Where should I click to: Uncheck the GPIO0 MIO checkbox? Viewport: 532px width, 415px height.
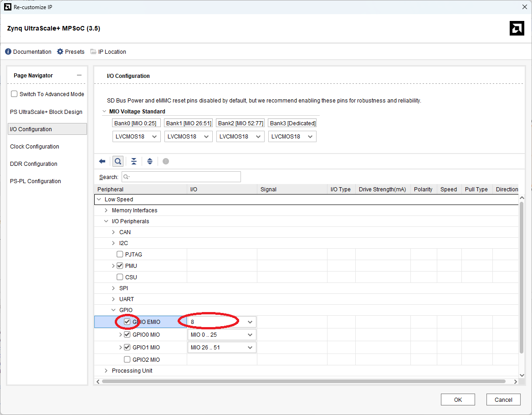click(x=127, y=334)
